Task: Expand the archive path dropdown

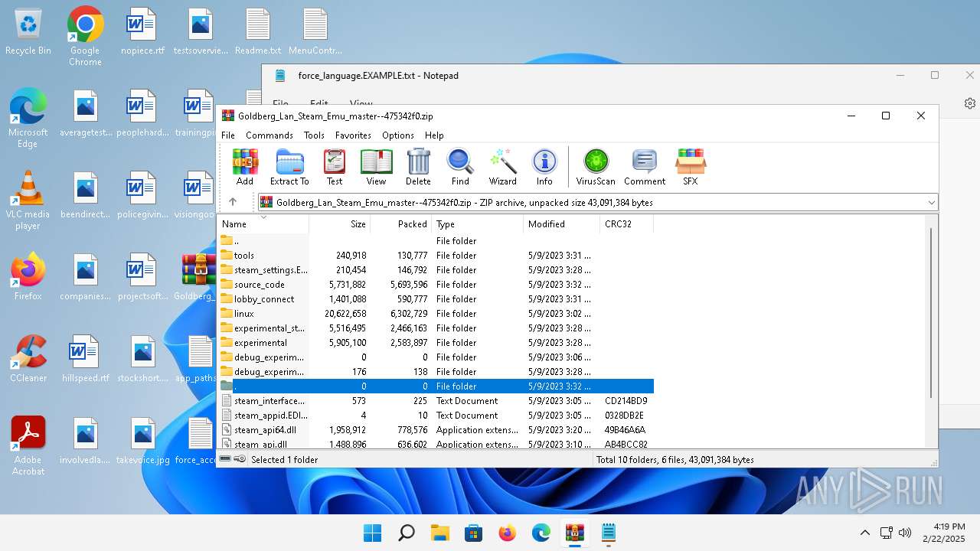Action: point(931,203)
